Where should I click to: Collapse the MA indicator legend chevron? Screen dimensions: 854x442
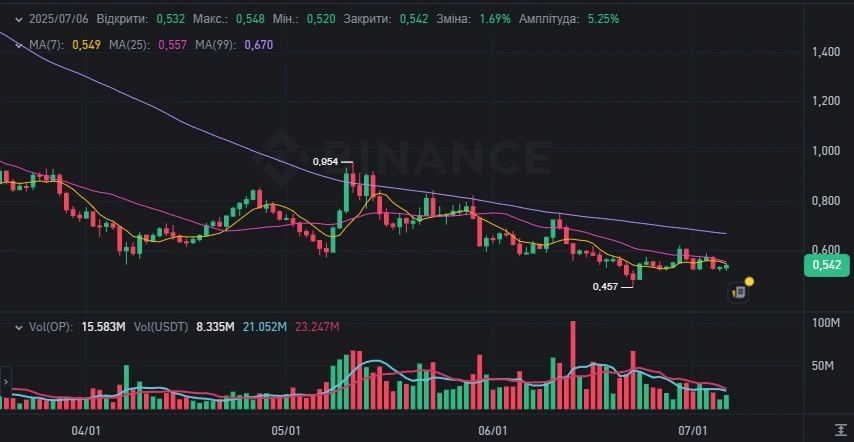tap(19, 45)
